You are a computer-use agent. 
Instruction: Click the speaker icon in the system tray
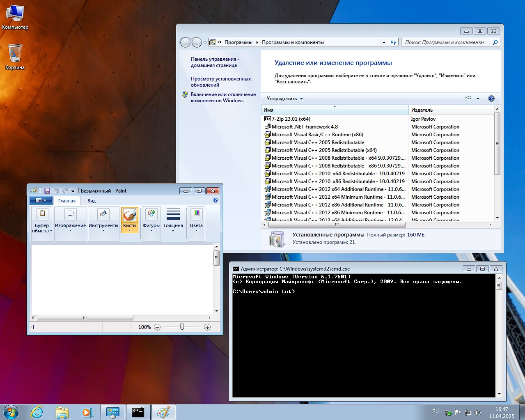click(478, 412)
